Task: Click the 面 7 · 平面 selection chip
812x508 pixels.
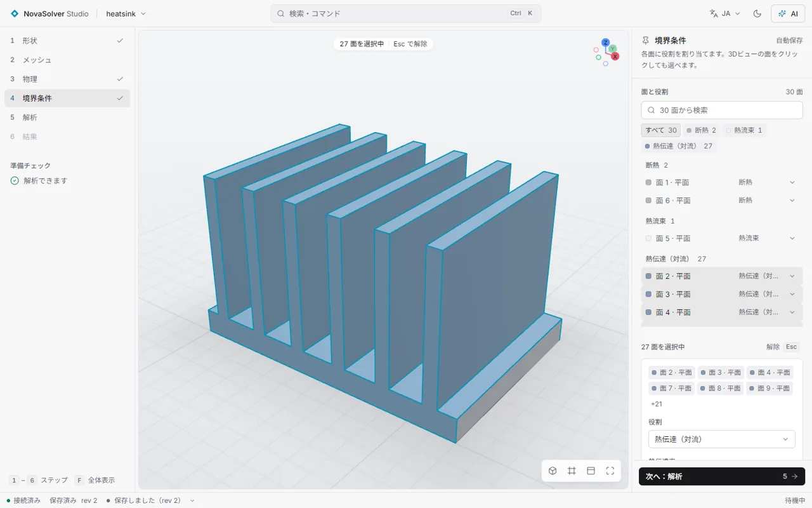Action: pyautogui.click(x=672, y=388)
